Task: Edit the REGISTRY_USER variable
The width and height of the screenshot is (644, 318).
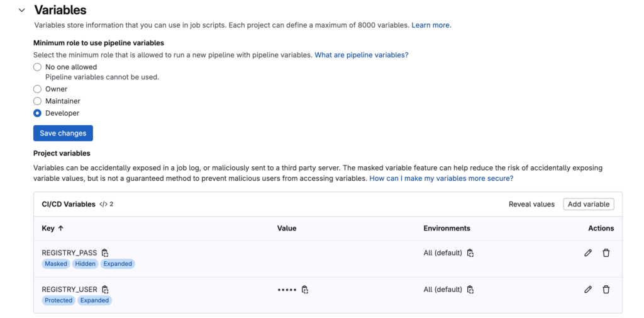Action: click(x=588, y=290)
